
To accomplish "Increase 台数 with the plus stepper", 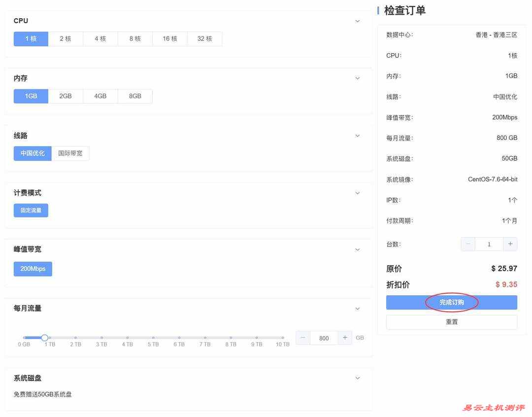I will 510,244.
